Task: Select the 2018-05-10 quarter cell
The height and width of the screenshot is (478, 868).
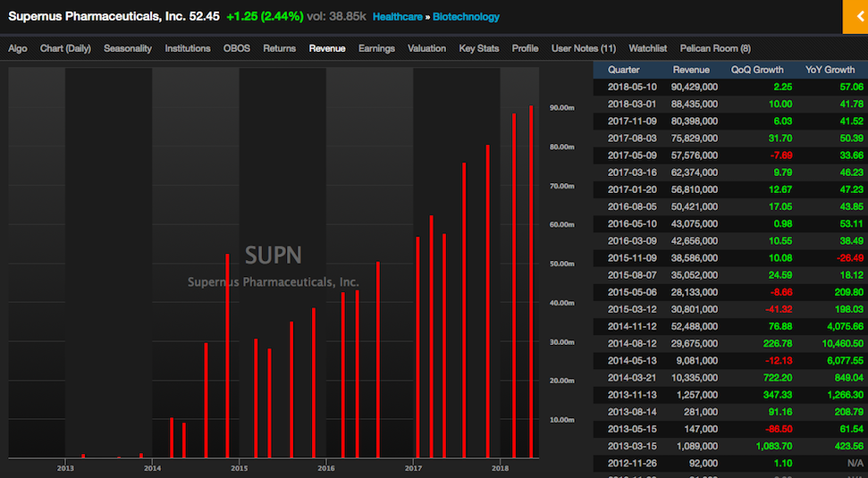Action: pos(632,87)
